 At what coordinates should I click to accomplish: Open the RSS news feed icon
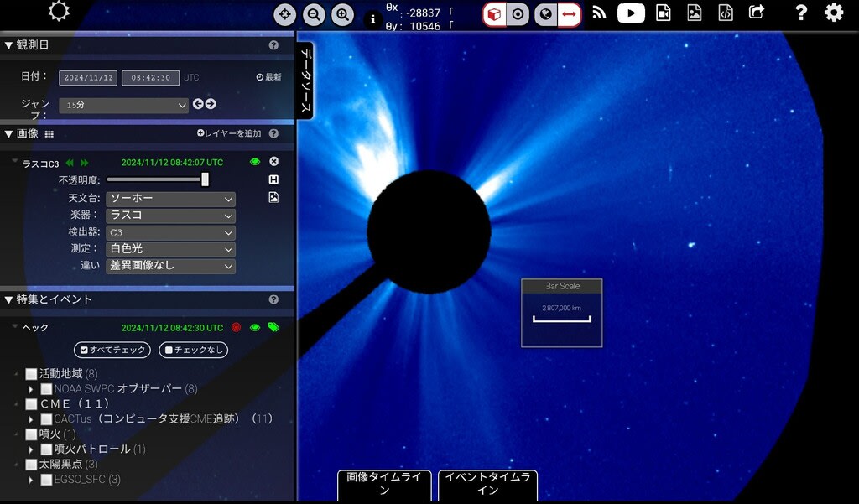point(599,13)
